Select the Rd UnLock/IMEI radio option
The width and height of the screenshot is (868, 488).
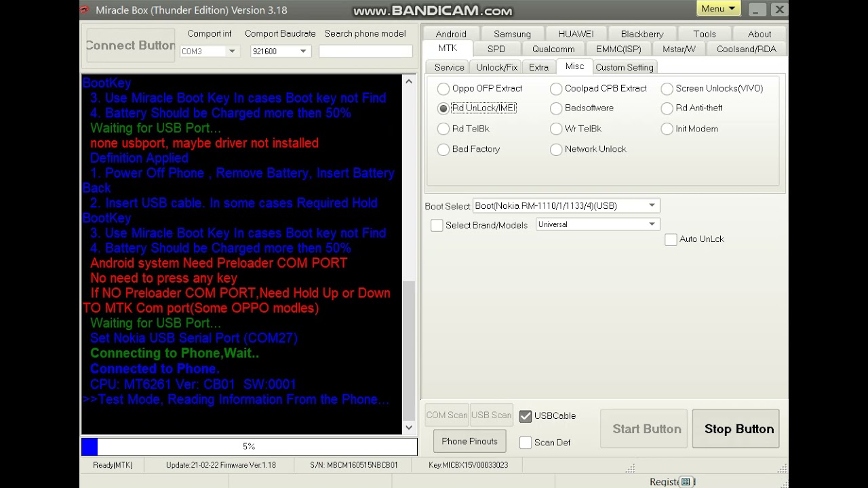pos(443,108)
